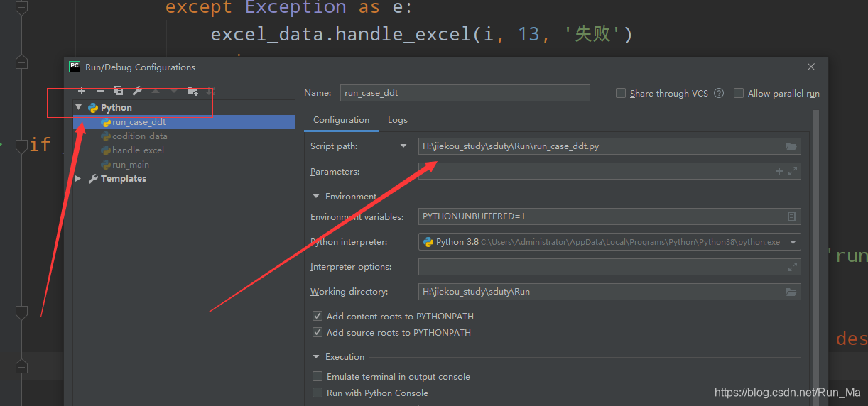868x406 pixels.
Task: Open Python interpreter dropdown
Action: (793, 242)
